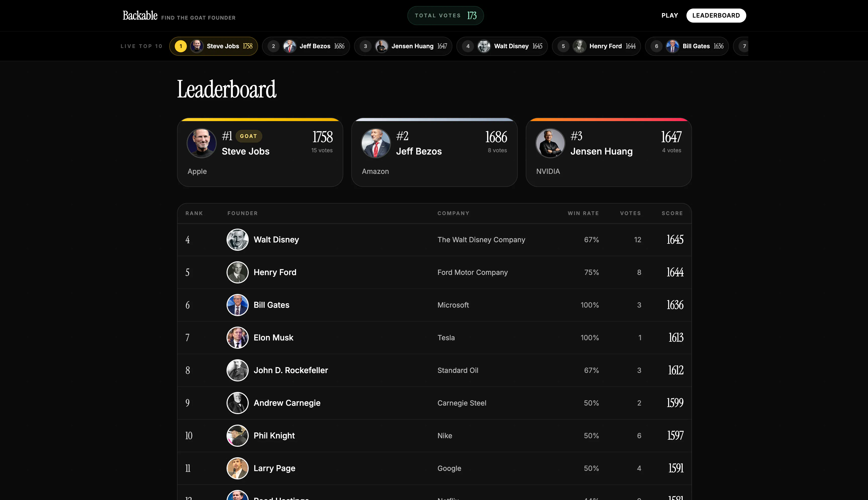Click Steve Jobs avatar in the top ticker
This screenshot has height=500, width=868.
tap(197, 46)
